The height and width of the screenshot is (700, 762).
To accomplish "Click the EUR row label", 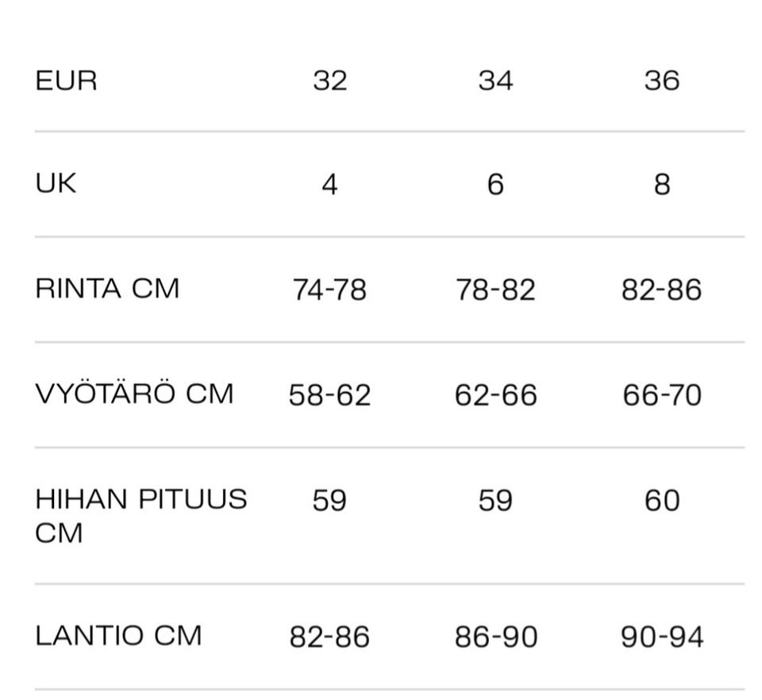I will tap(66, 81).
